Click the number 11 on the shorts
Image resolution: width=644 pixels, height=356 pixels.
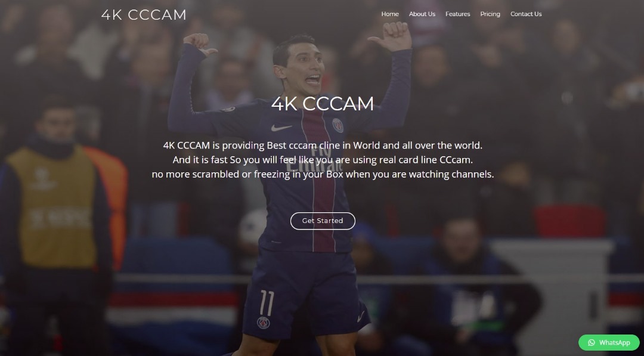coord(266,303)
